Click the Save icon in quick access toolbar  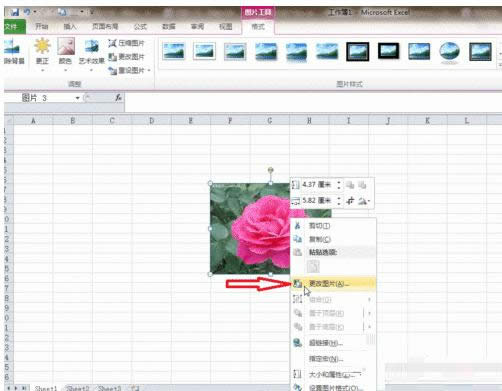point(14,13)
